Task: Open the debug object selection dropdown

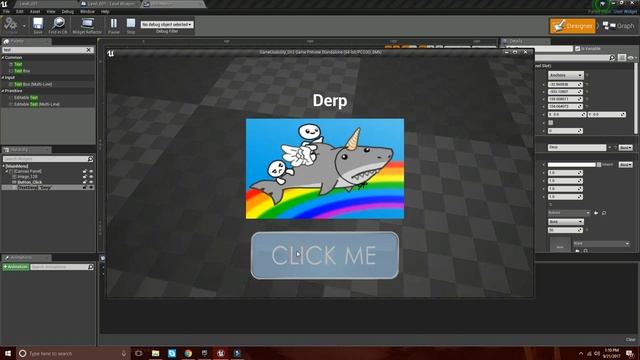Action: [167, 24]
